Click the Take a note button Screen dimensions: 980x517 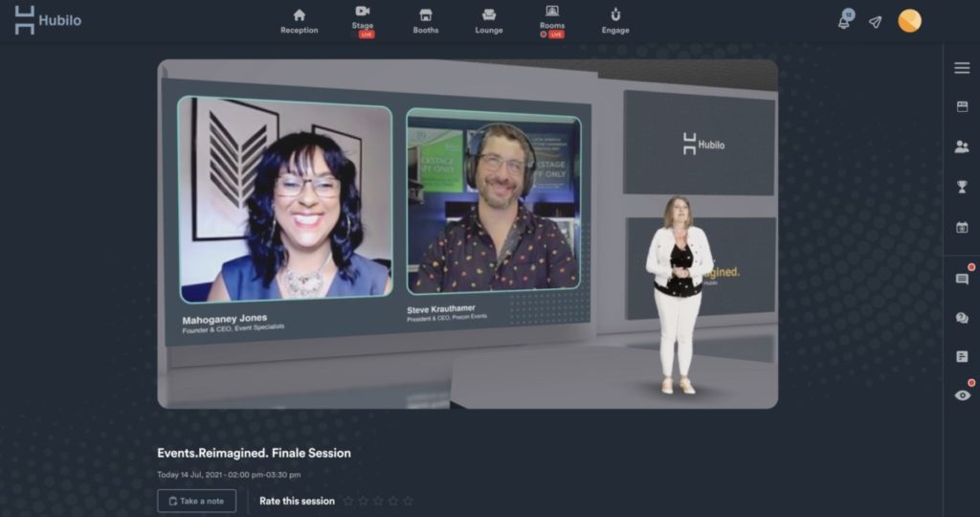(x=197, y=501)
